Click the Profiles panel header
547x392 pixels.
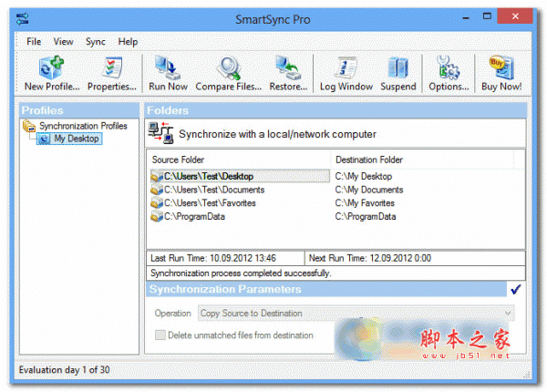point(79,110)
